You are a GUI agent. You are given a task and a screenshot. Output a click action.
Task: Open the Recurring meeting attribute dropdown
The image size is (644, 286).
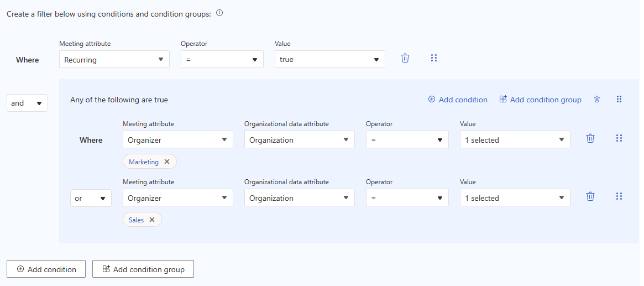click(x=114, y=60)
